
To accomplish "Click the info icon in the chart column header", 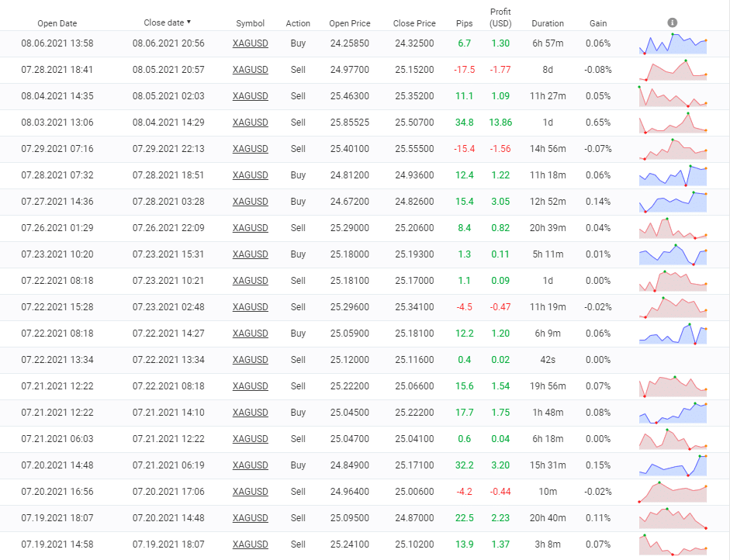I will 673,22.
